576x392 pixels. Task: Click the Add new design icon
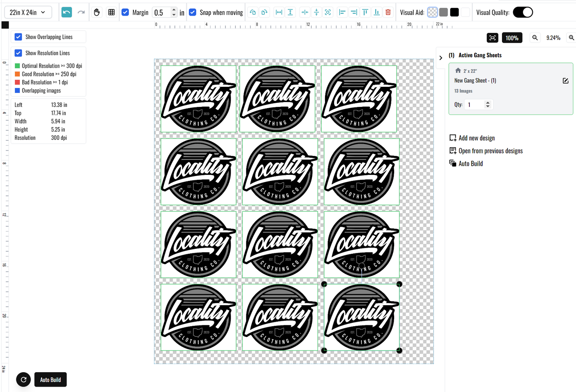[453, 138]
